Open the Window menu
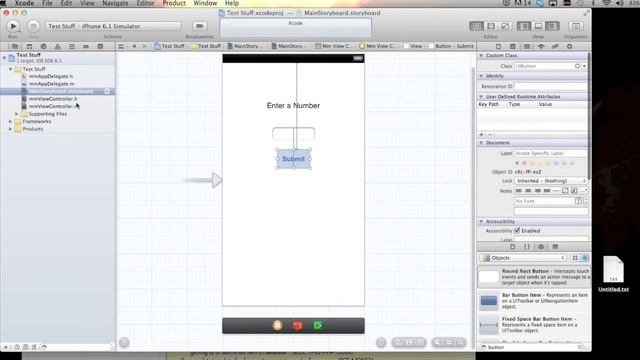Screen dimensions: 640x360 pos(205,3)
